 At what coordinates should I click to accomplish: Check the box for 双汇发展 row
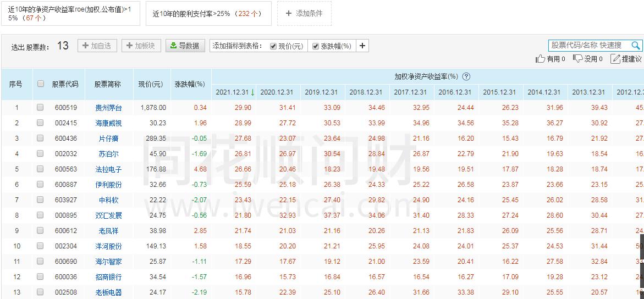tap(40, 215)
